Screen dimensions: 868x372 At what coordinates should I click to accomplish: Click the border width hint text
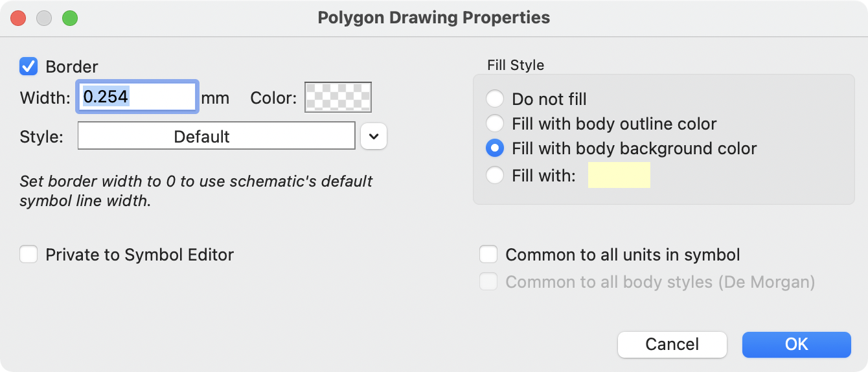coord(196,191)
